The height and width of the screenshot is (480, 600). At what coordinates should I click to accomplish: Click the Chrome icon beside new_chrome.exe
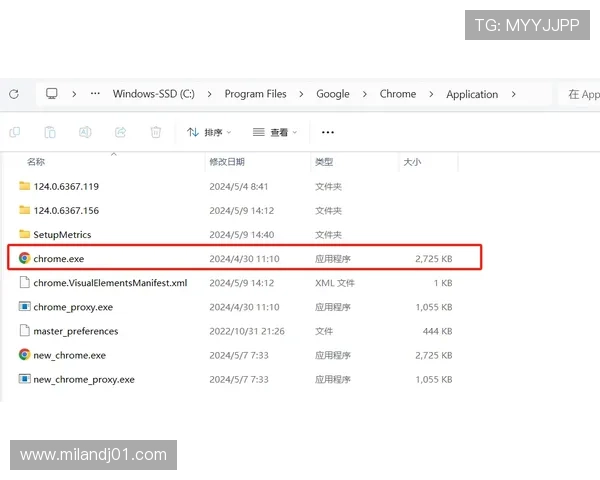pos(24,355)
